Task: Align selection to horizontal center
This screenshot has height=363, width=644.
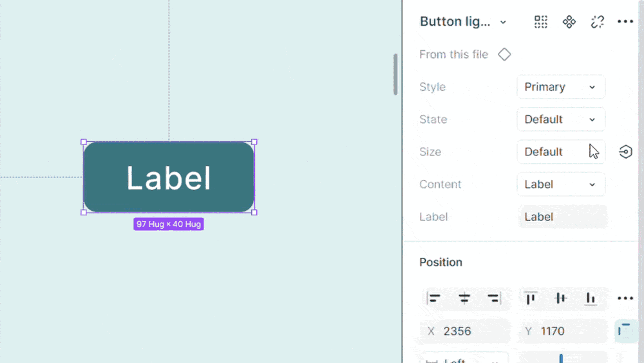Action: [464, 299]
